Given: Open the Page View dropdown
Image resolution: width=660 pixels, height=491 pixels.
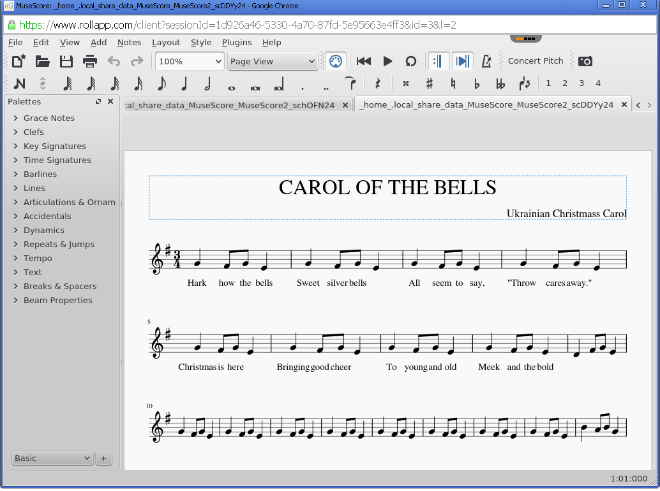Looking at the screenshot, I should 272,61.
